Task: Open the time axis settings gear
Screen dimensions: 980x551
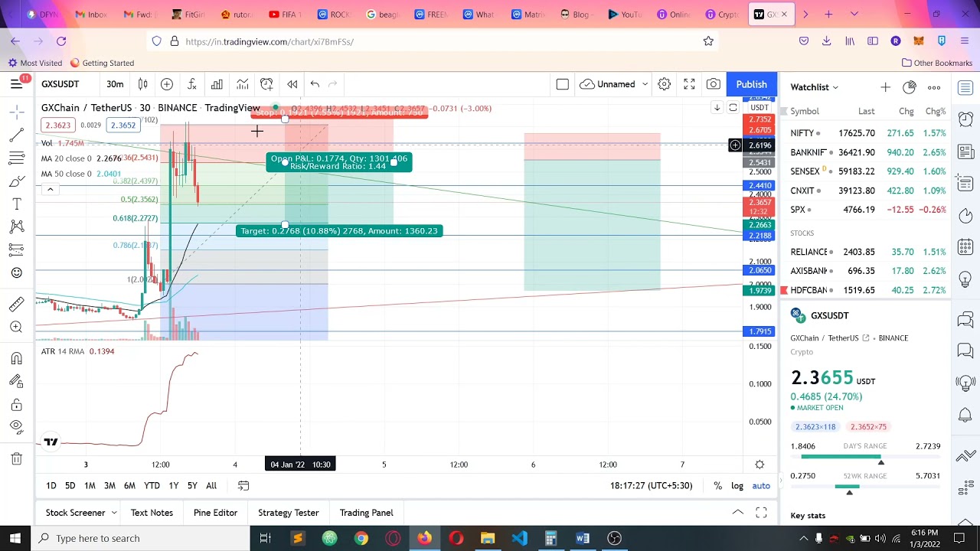Action: click(759, 465)
